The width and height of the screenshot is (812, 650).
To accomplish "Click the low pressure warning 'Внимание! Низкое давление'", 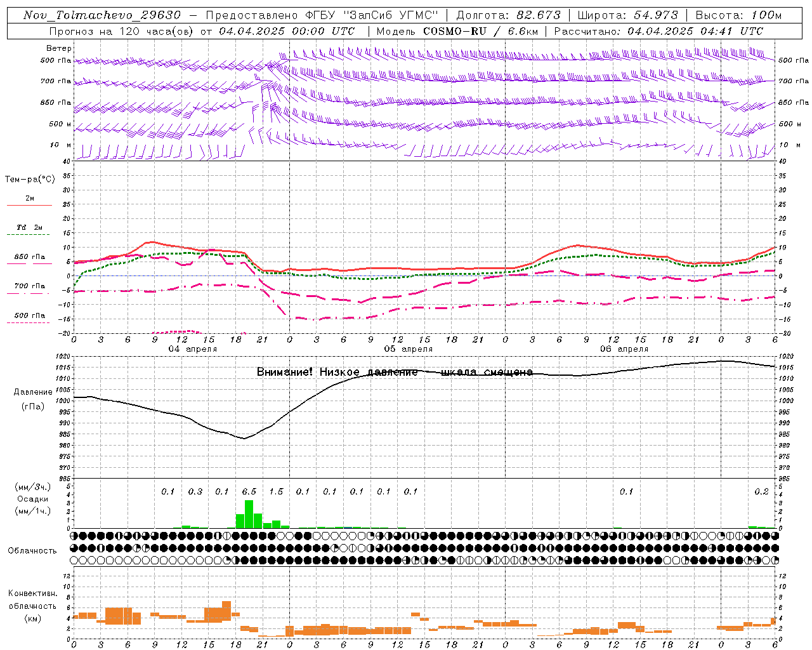I will [x=337, y=372].
